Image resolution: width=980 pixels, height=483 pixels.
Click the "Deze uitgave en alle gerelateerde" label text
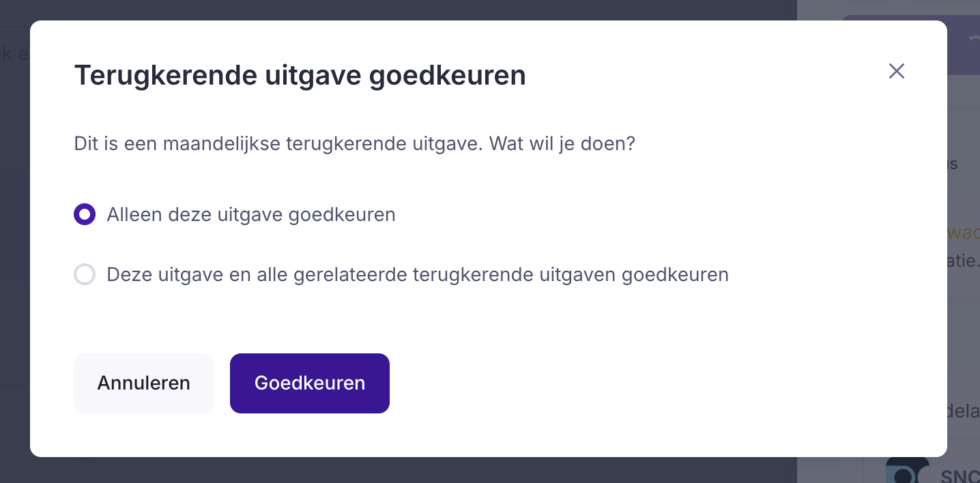417,275
